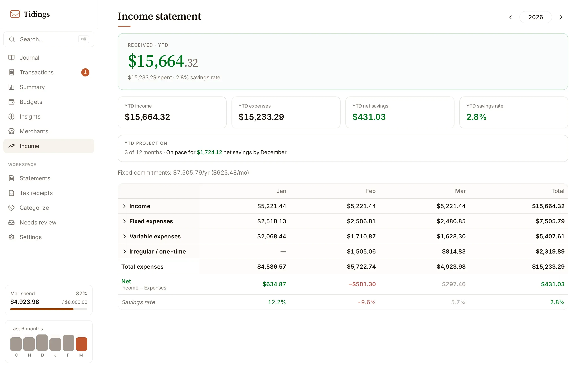Click the Categorize tag icon
The image size is (588, 368).
pyautogui.click(x=11, y=208)
